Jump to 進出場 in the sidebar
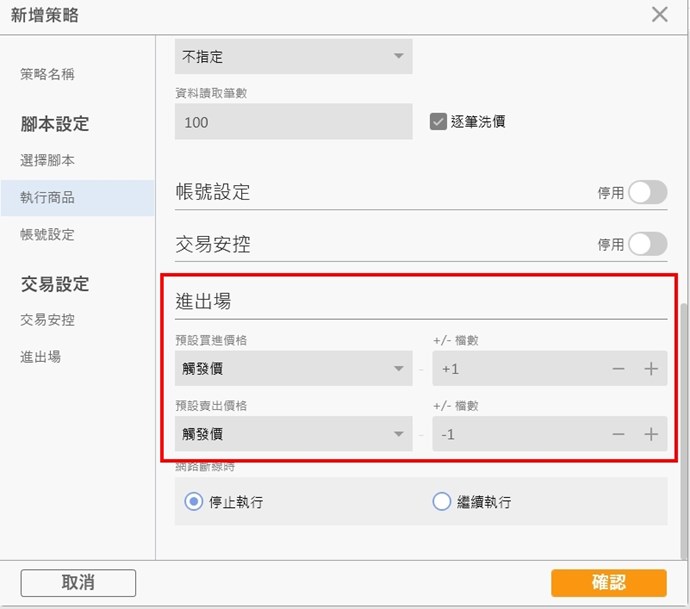690x609 pixels. click(41, 356)
